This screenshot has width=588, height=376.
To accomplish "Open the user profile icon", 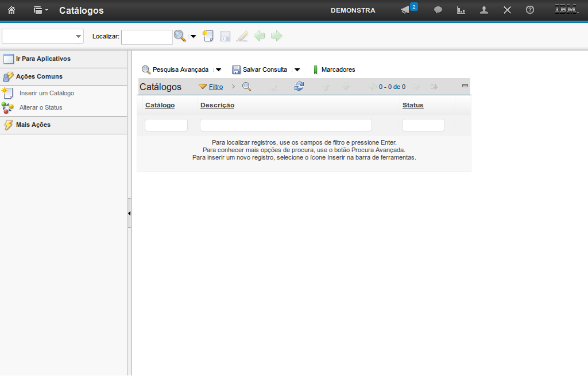I will (484, 10).
